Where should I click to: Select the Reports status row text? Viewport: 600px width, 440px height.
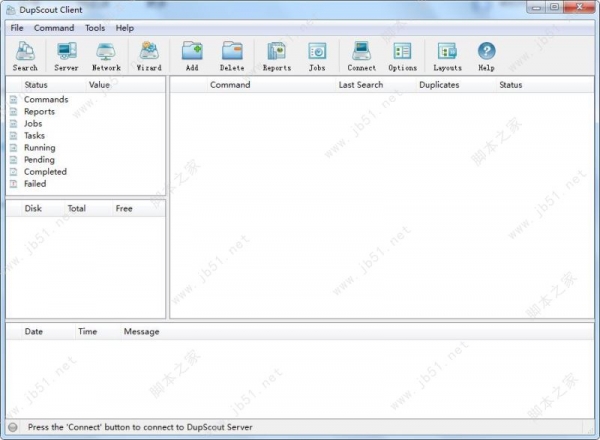[39, 112]
